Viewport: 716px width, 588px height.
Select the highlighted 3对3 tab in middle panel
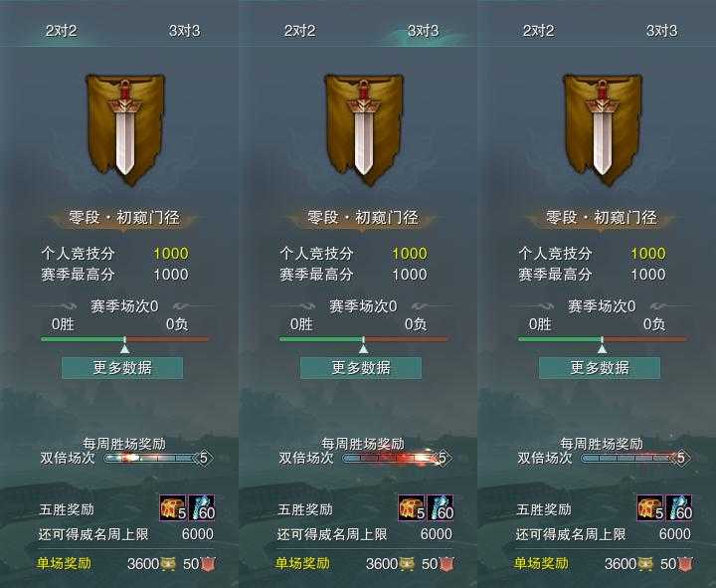424,31
